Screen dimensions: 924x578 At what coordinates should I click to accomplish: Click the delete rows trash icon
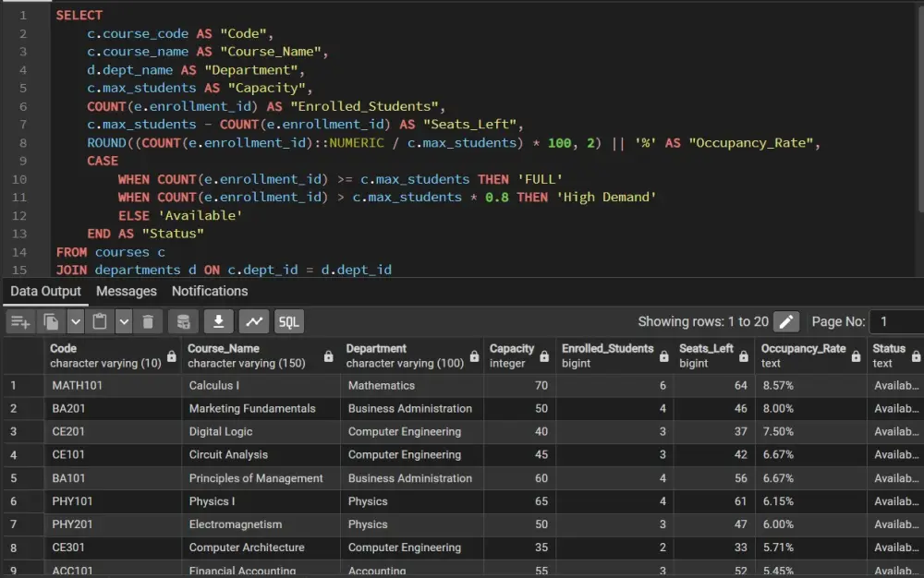point(148,322)
